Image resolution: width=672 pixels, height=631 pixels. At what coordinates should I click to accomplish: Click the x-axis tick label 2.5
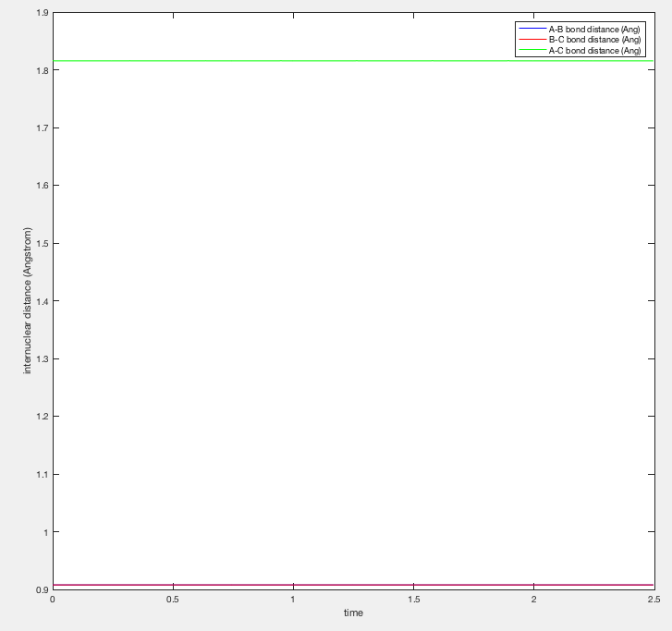point(654,600)
